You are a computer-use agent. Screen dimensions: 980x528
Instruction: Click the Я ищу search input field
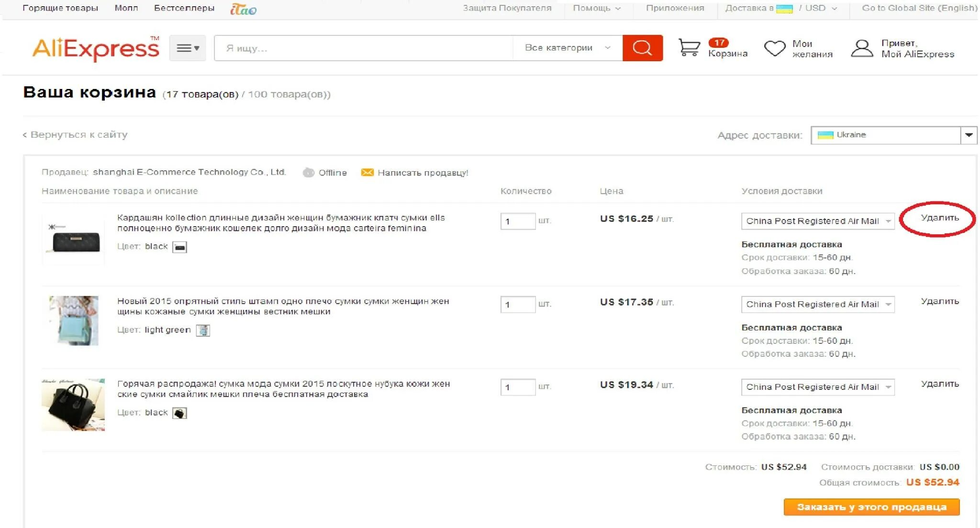pyautogui.click(x=364, y=48)
